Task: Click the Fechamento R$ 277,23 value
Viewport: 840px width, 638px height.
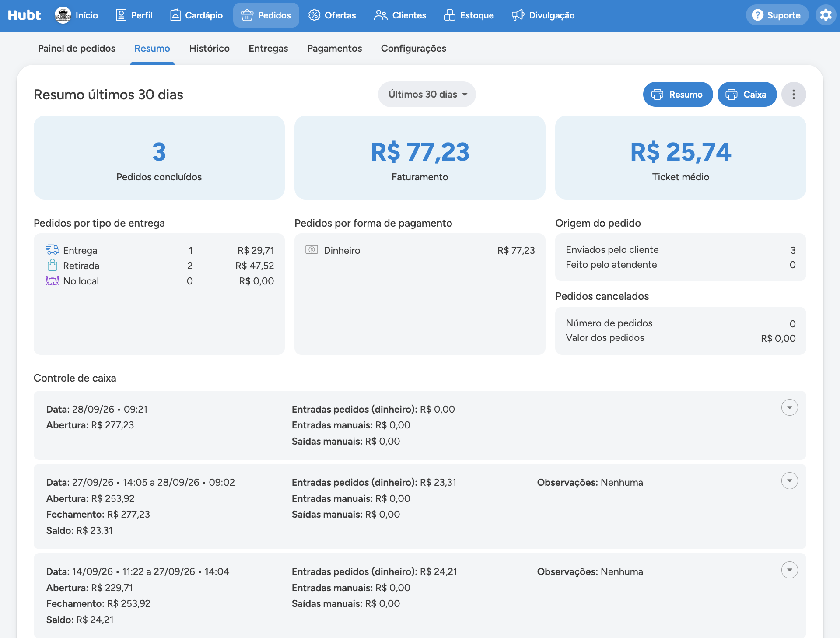Action: pos(98,514)
